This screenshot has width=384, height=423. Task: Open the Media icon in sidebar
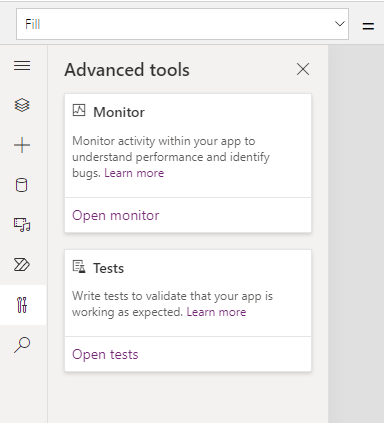(x=22, y=225)
